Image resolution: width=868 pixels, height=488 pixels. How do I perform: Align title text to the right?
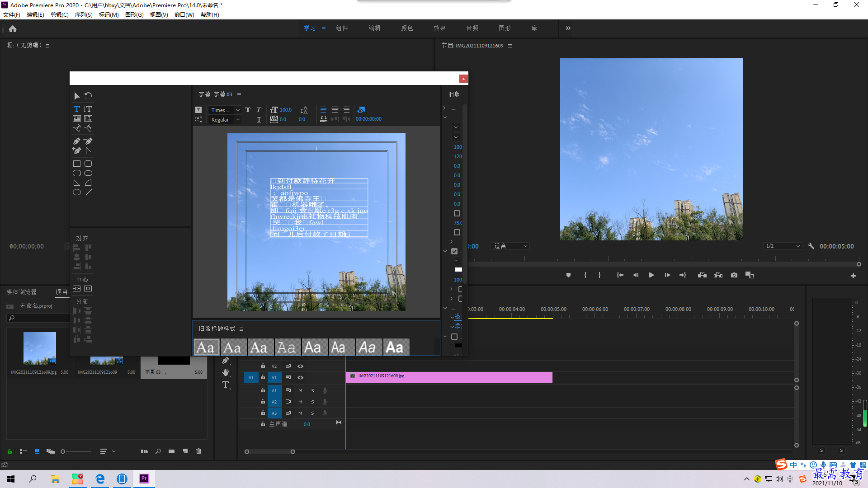(x=346, y=110)
